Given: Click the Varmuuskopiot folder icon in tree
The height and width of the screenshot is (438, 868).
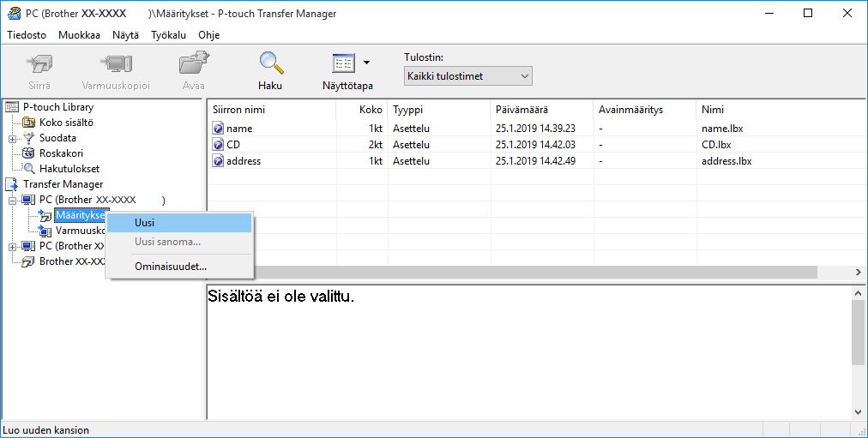Looking at the screenshot, I should pos(45,231).
